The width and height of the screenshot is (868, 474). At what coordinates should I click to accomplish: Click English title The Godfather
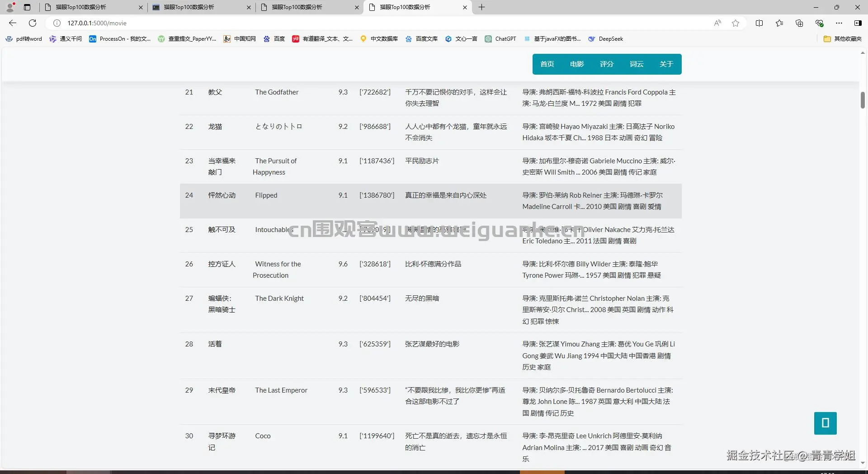pos(277,92)
